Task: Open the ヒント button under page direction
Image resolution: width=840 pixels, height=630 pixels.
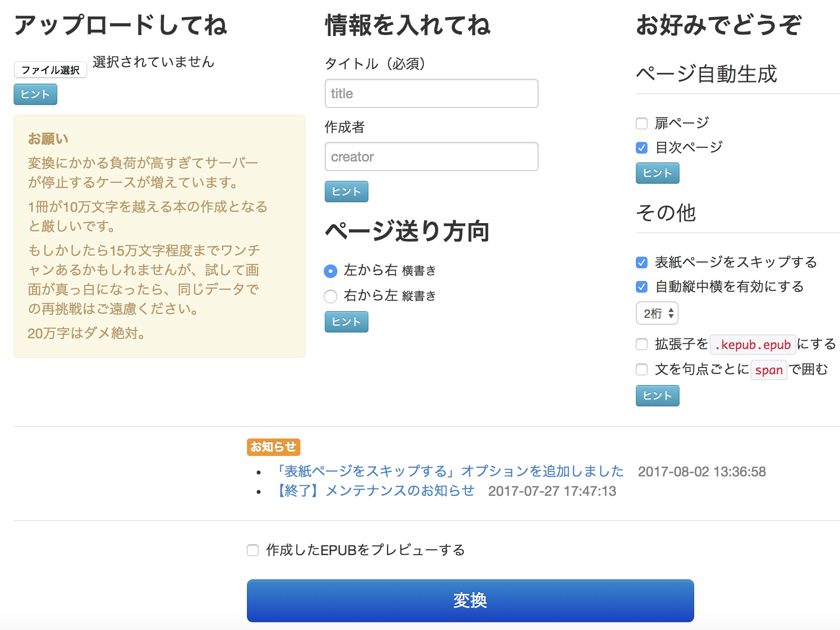Action: (x=347, y=322)
